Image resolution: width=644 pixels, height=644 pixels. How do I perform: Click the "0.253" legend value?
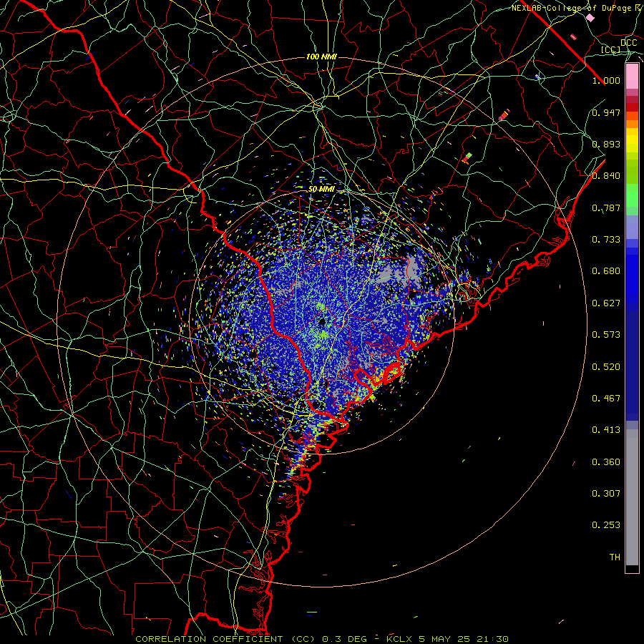(606, 525)
